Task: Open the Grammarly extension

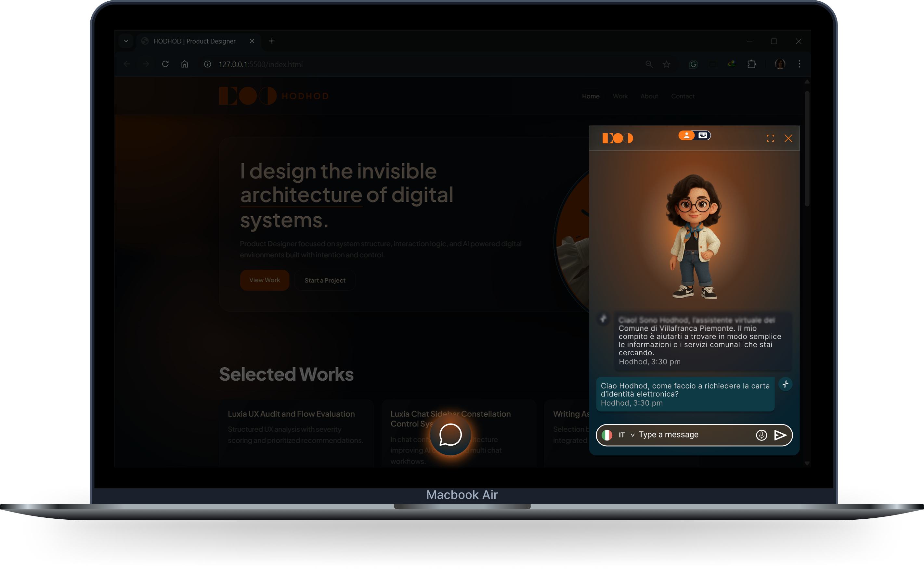Action: 693,64
